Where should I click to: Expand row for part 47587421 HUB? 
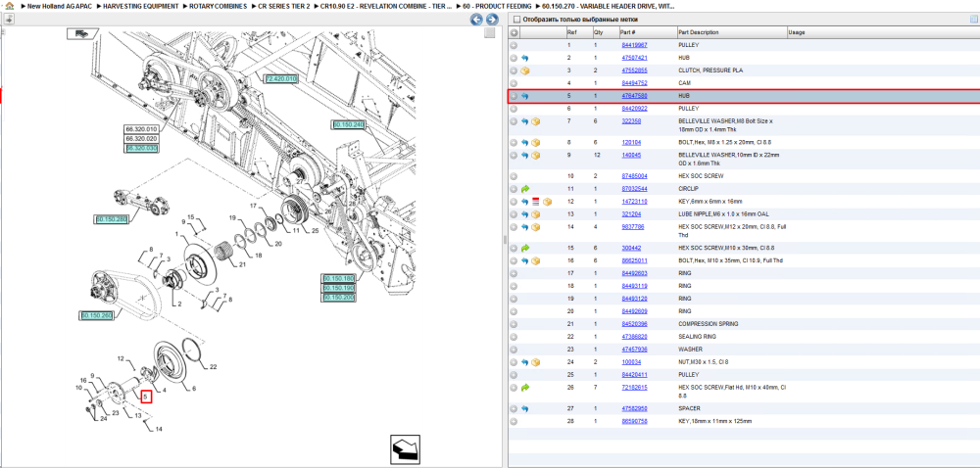click(514, 58)
